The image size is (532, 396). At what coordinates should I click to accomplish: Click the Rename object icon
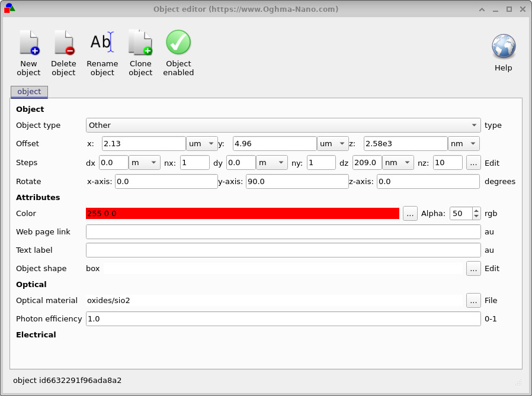[x=102, y=42]
